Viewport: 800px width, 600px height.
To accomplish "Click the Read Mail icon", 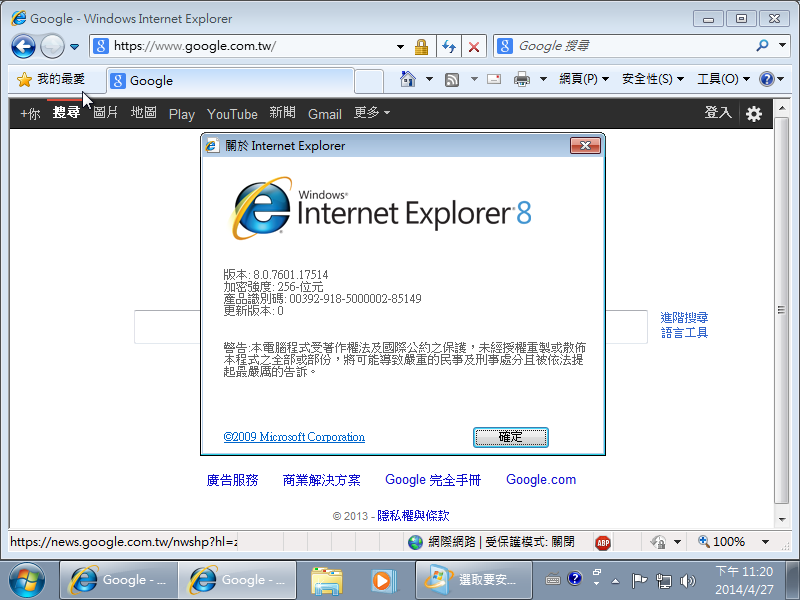I will pyautogui.click(x=494, y=79).
